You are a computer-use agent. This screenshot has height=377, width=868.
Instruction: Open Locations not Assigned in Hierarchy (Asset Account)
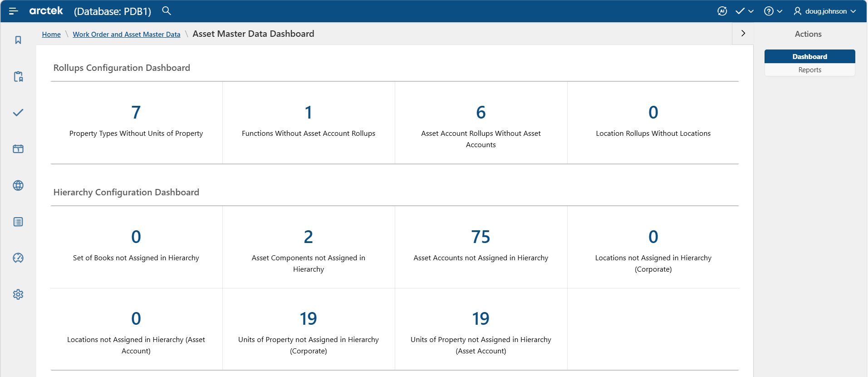tap(136, 329)
